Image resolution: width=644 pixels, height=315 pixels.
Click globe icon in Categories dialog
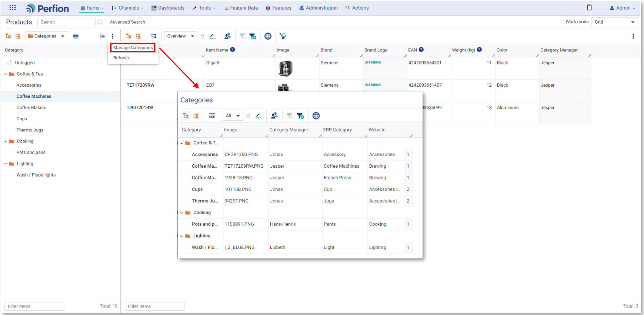tap(316, 116)
